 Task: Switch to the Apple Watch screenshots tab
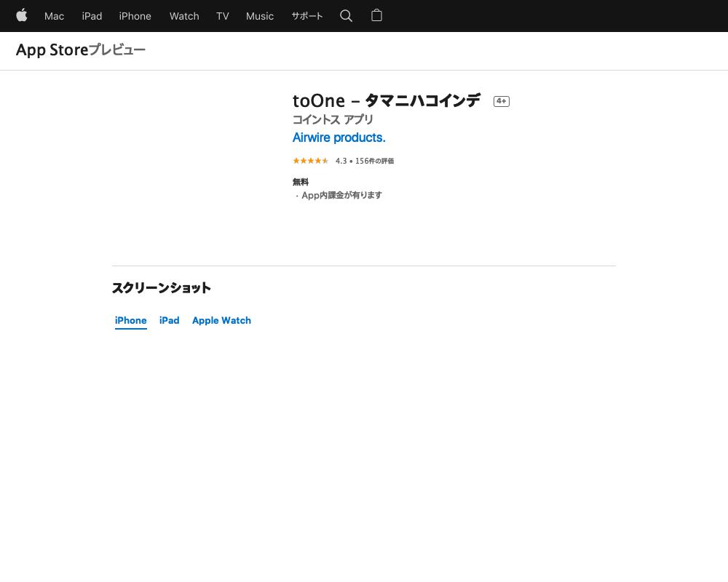coord(221,320)
